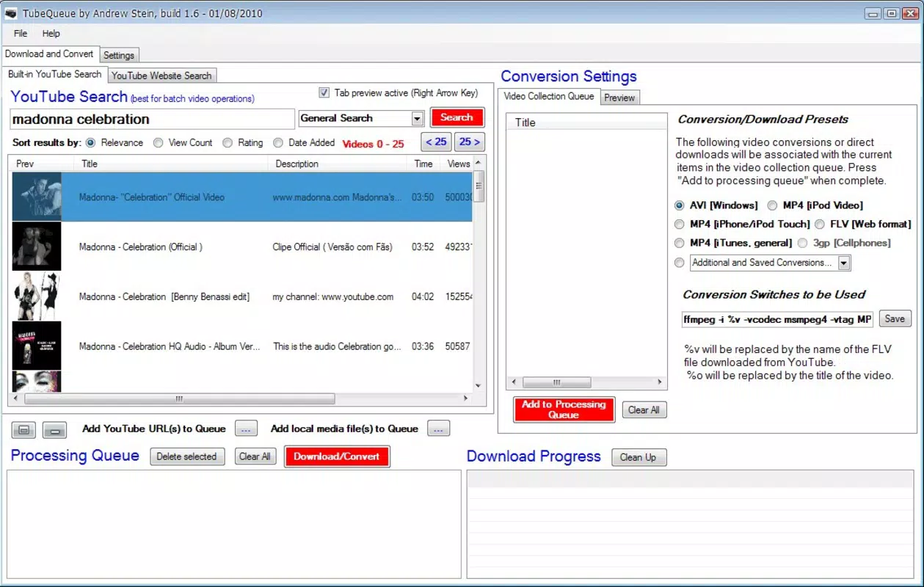Open Video Collection Queue tab

tap(549, 96)
